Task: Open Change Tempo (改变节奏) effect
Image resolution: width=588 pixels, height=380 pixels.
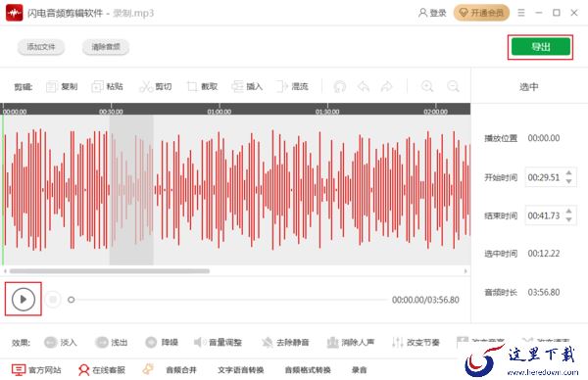Action: tap(416, 342)
